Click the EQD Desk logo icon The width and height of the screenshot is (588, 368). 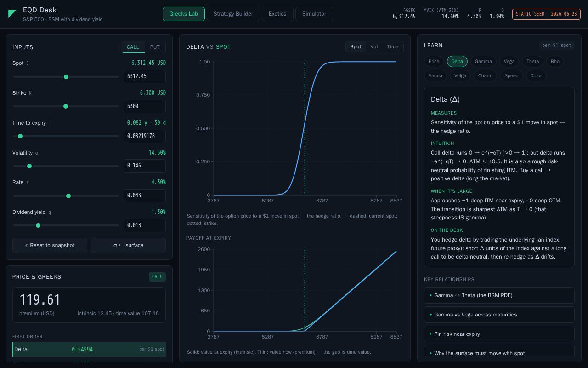[12, 14]
